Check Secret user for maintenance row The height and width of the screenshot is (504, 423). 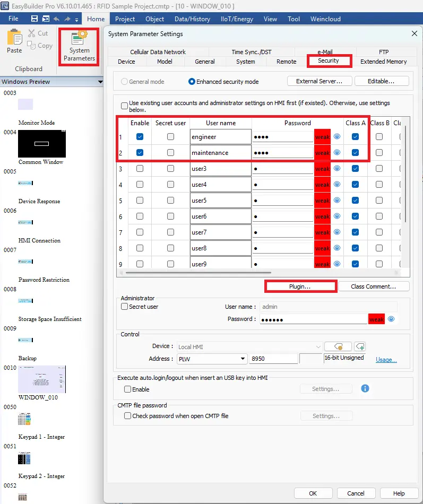170,152
